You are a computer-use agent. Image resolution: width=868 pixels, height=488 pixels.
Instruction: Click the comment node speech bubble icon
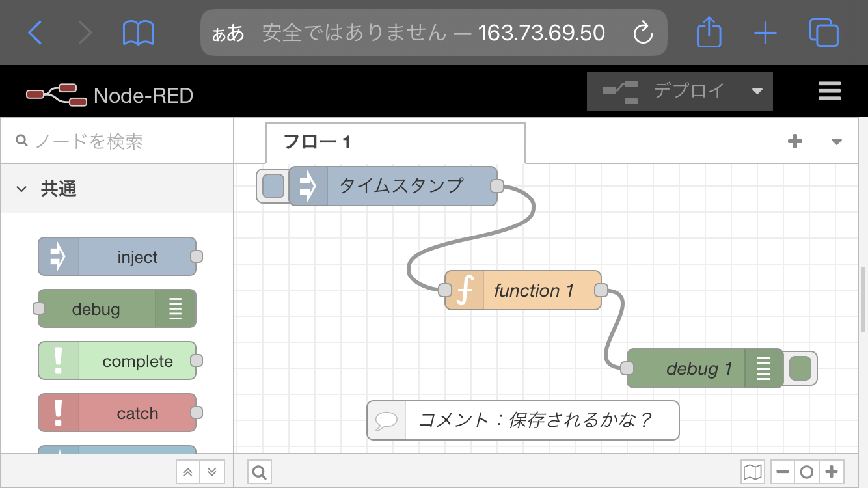pos(386,420)
